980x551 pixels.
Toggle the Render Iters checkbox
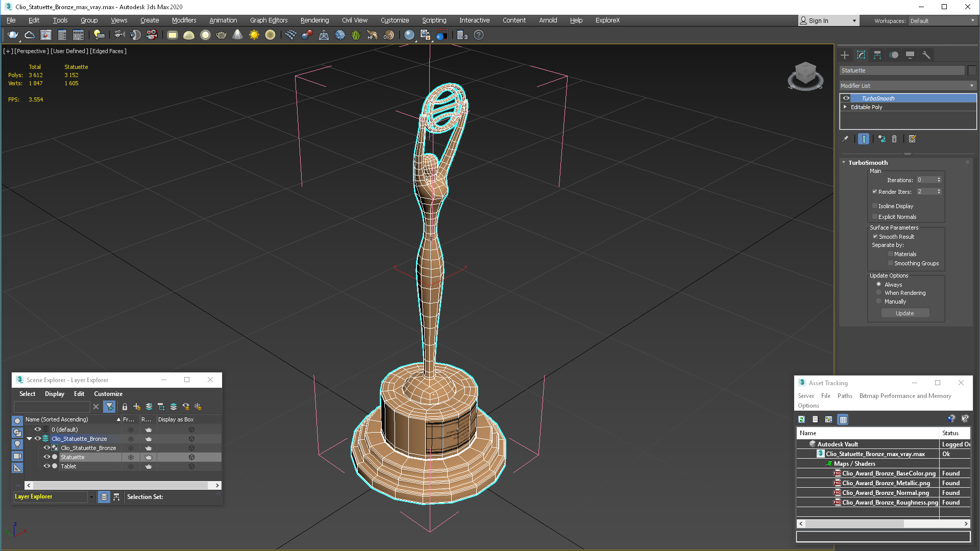pos(875,192)
